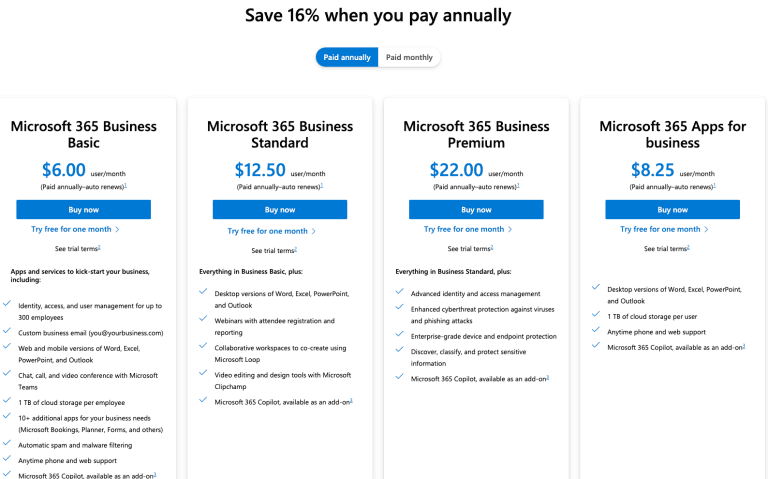Buy now for Microsoft 365 Business Standard

pos(280,210)
